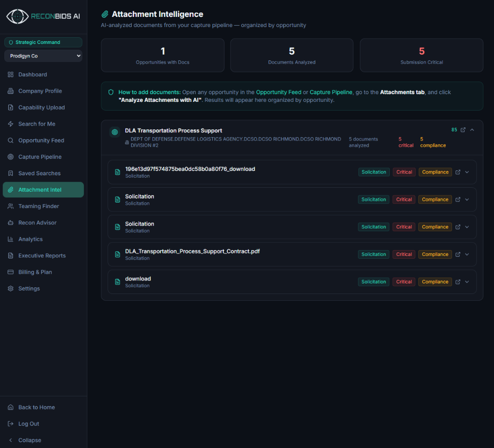The height and width of the screenshot is (448, 494).
Task: Open the Prodigyn Co company dropdown
Action: click(43, 56)
